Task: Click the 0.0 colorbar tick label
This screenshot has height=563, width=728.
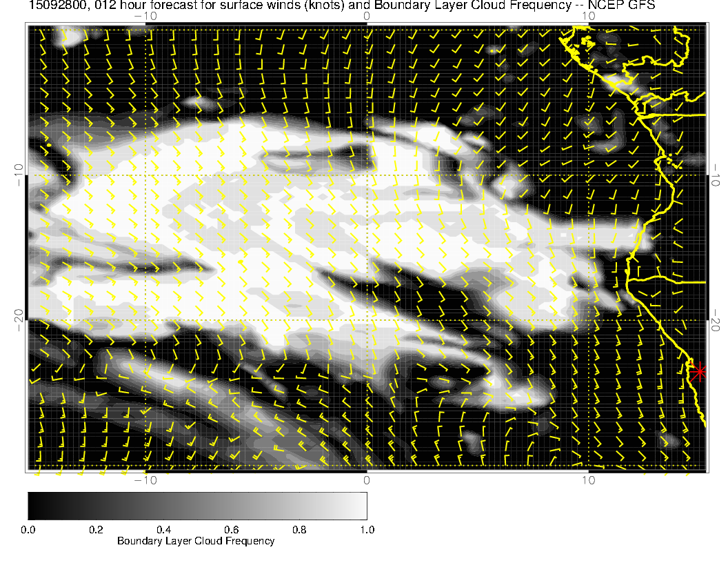Action: (28, 529)
